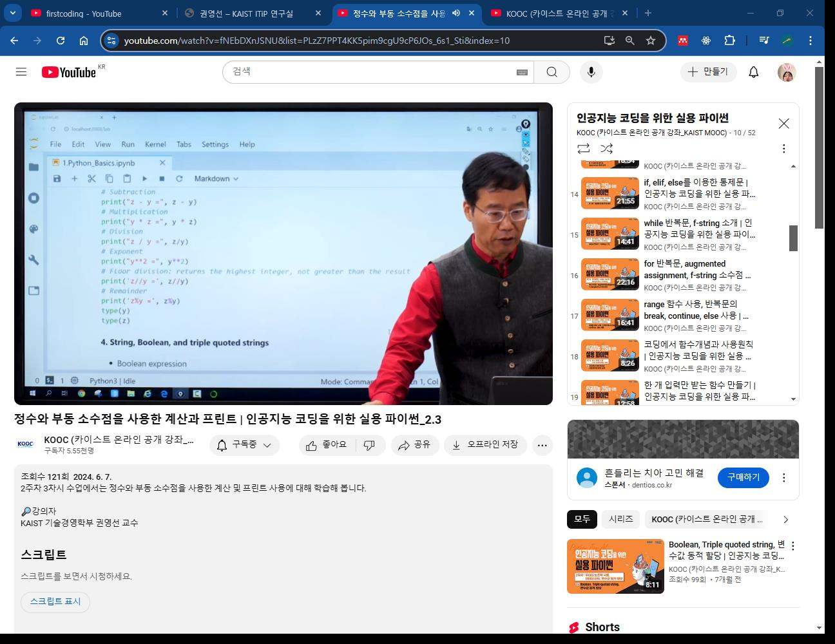
Task: Select the 시리즈 filter chip
Action: point(620,519)
